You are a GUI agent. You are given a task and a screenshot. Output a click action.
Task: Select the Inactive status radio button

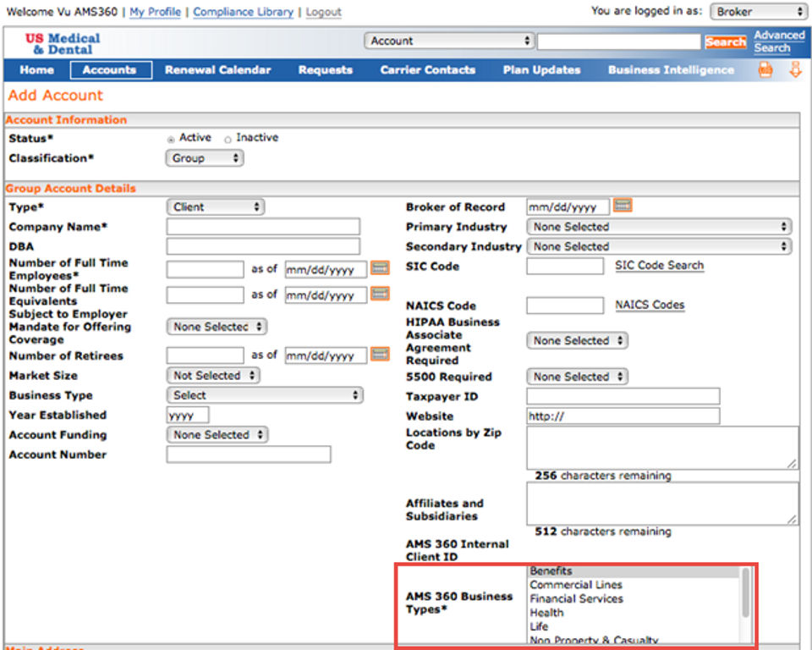pos(228,139)
